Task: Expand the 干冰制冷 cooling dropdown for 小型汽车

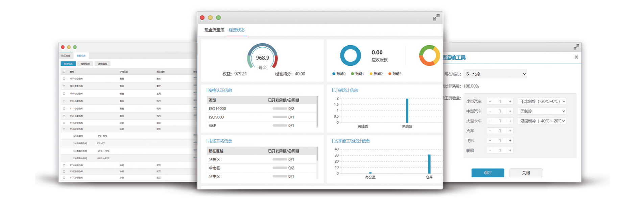Action: [542, 101]
